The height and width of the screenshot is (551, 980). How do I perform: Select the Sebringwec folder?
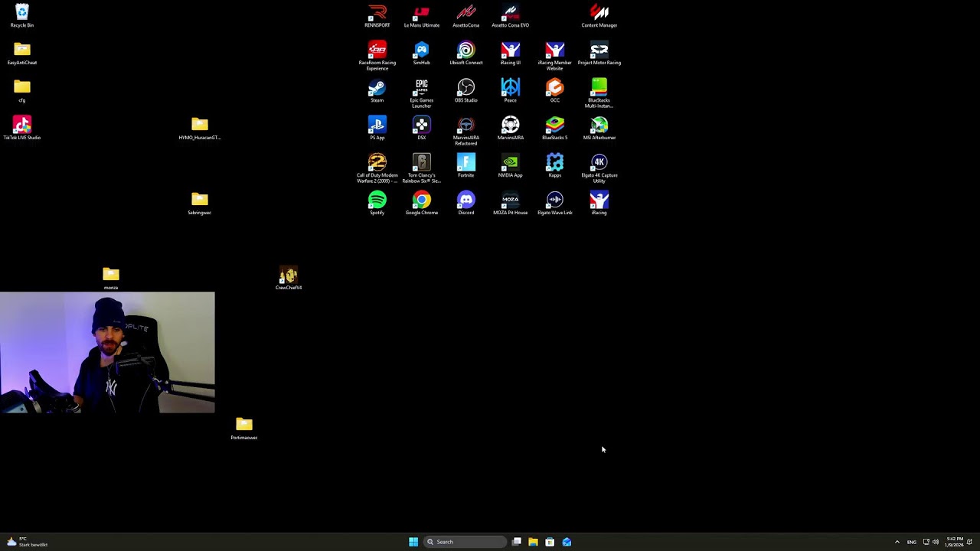(x=199, y=203)
